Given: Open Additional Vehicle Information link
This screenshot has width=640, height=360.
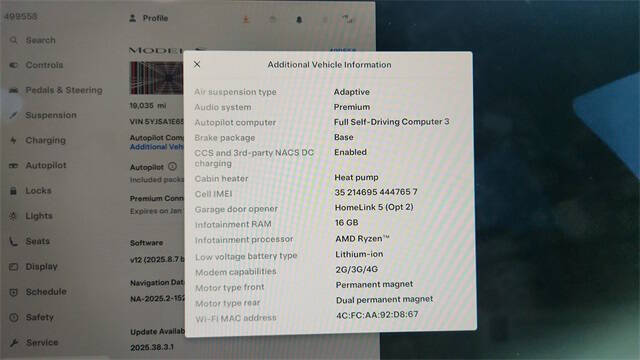Looking at the screenshot, I should [156, 147].
